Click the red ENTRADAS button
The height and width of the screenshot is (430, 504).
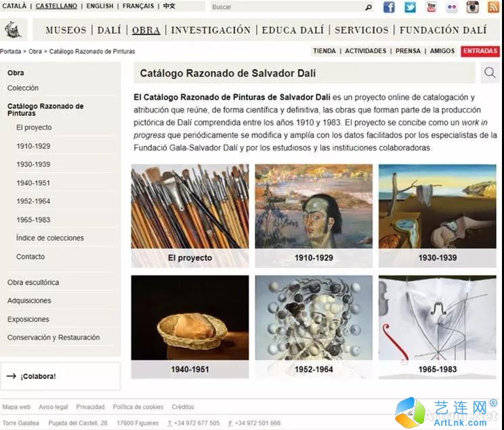(x=480, y=51)
